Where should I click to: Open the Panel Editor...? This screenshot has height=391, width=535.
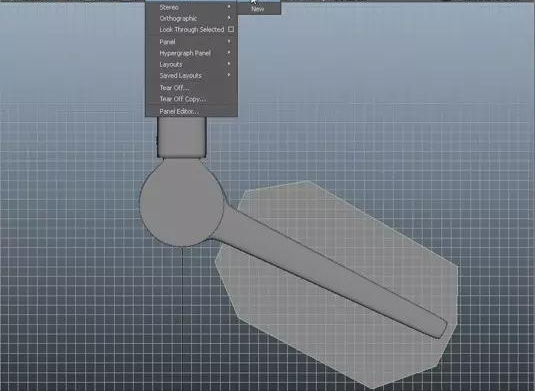point(191,111)
